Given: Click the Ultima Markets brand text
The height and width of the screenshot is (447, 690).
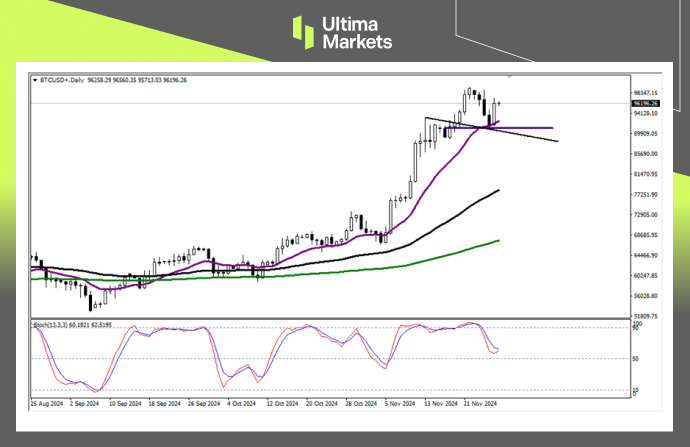Looking at the screenshot, I should tap(357, 32).
